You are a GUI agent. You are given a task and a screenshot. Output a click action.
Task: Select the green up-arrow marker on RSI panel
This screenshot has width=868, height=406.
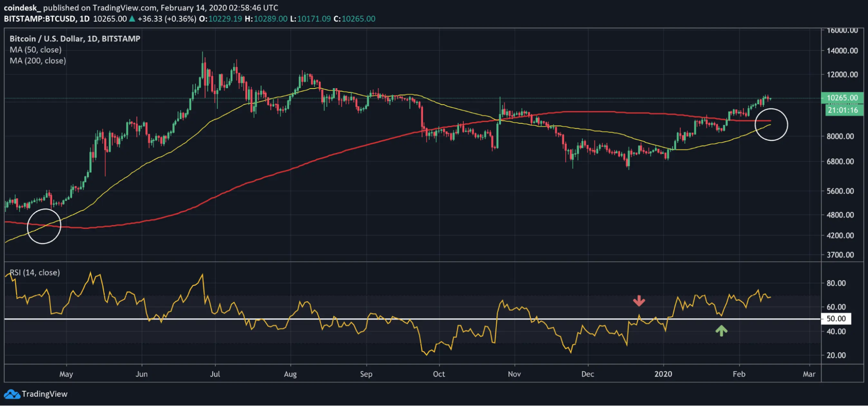click(x=722, y=330)
